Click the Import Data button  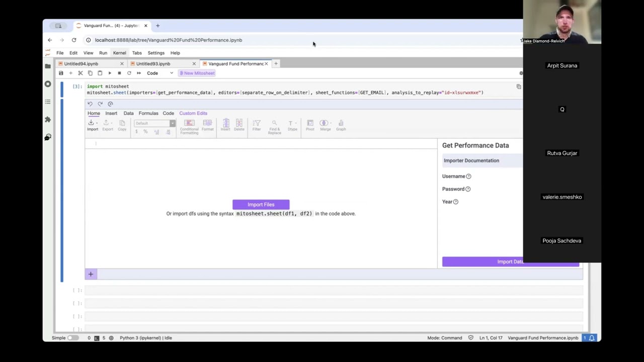click(x=511, y=262)
